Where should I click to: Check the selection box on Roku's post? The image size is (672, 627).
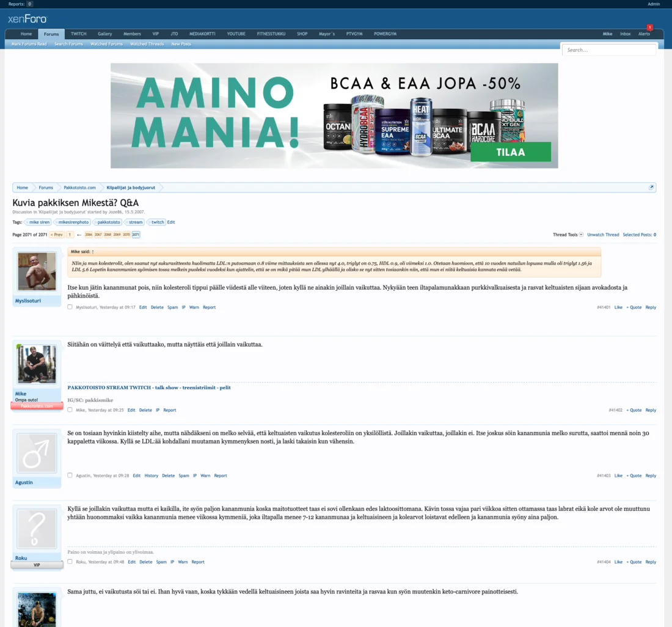pos(70,562)
